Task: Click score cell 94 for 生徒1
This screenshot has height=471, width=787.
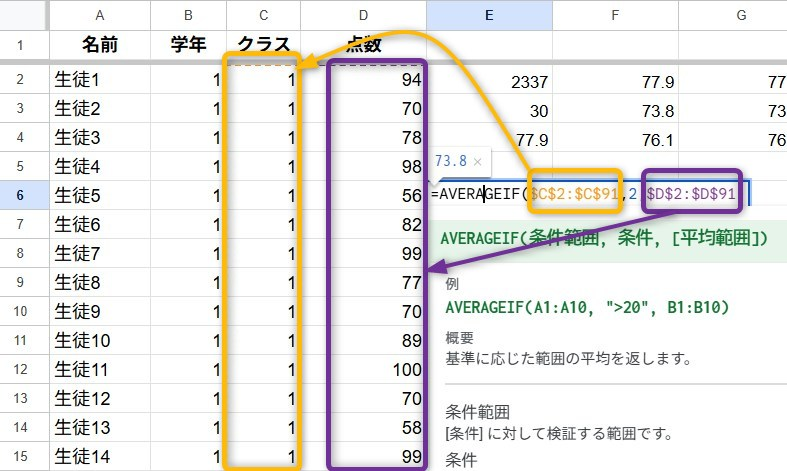Action: [376, 79]
